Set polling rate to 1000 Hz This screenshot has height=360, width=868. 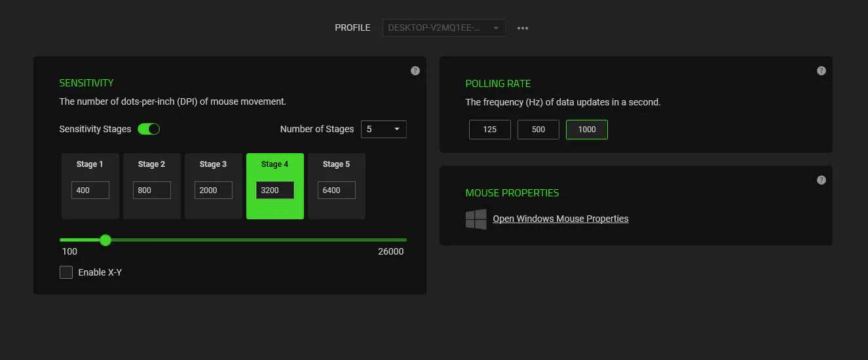[x=587, y=130]
